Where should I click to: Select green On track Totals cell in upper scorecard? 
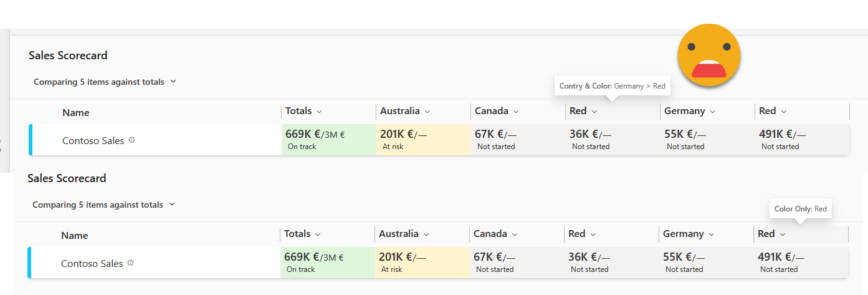328,140
